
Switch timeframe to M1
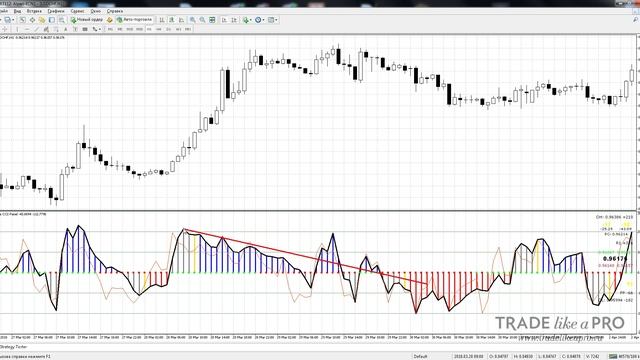[x=110, y=29]
